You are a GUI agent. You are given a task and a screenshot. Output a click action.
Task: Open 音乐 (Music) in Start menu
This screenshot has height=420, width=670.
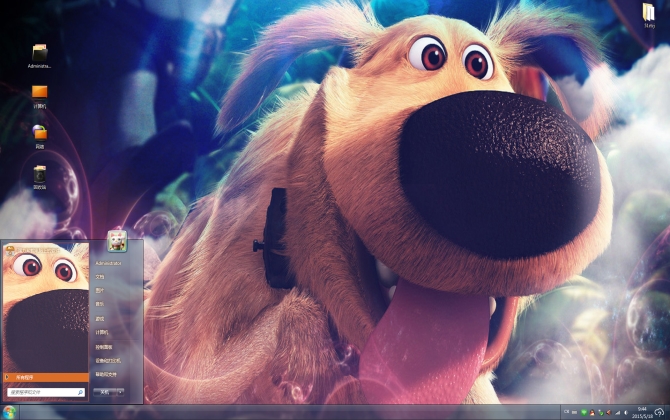[x=100, y=304]
